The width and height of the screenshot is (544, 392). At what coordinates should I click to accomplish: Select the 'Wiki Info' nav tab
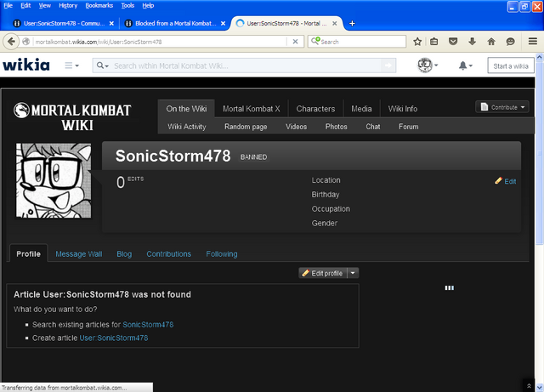click(402, 109)
